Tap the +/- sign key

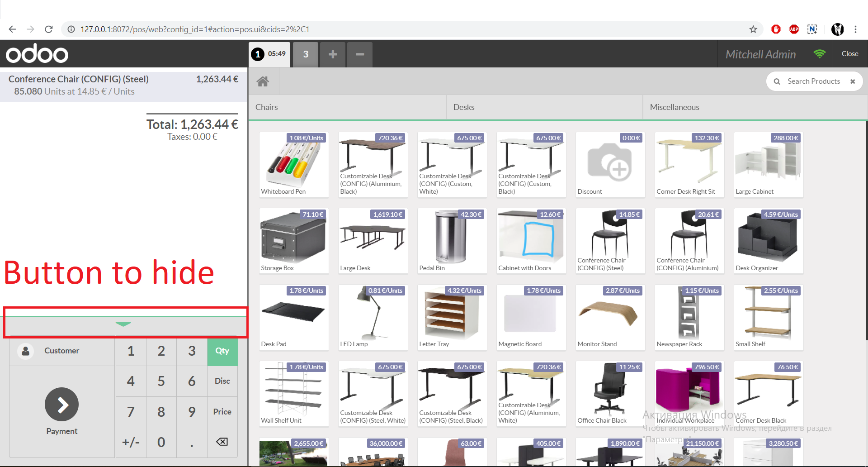tap(131, 442)
